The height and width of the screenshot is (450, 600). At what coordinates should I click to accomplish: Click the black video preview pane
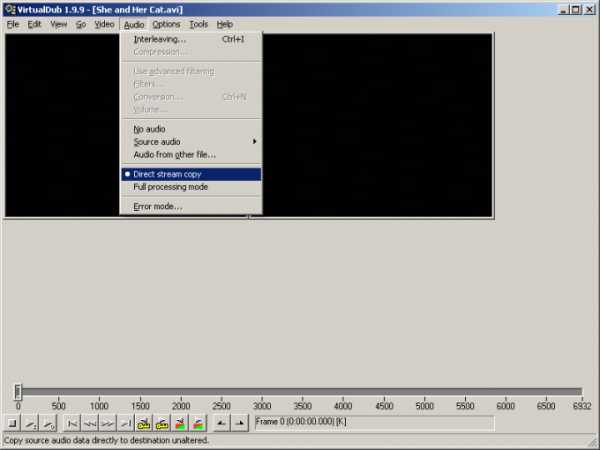377,125
